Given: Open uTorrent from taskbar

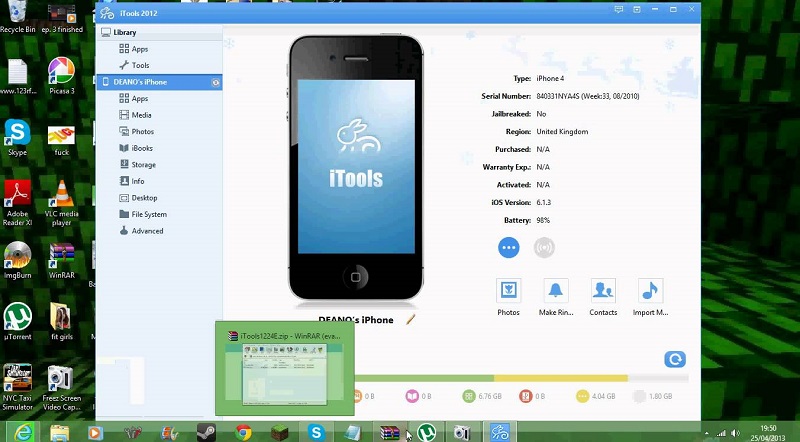Looking at the screenshot, I should [427, 432].
